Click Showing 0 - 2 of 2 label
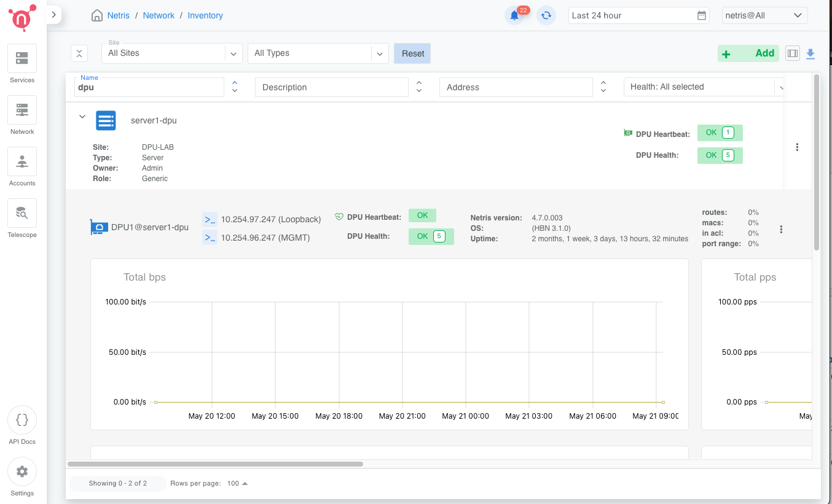This screenshot has width=832, height=504. tap(117, 484)
